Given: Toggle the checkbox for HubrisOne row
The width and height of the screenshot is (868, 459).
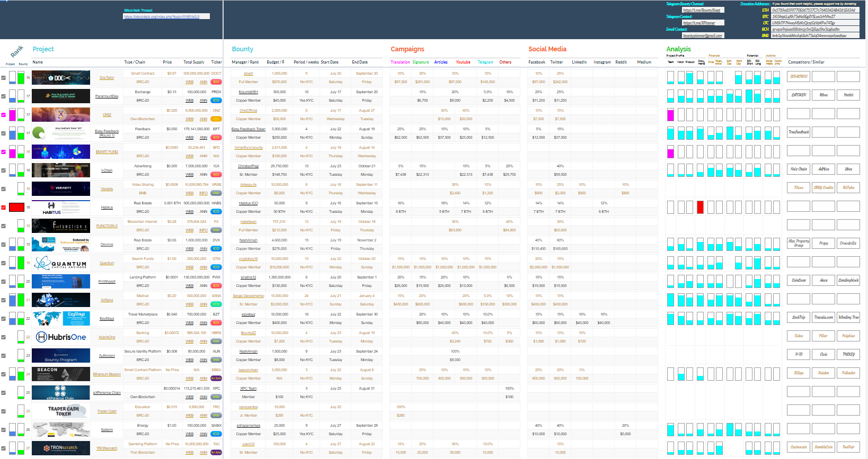Looking at the screenshot, I should pos(4,337).
